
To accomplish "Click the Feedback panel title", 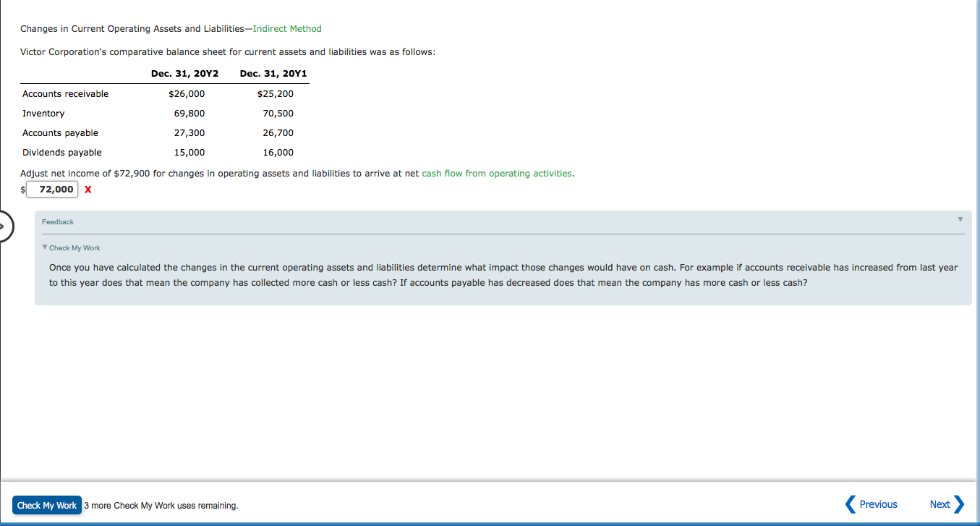I will (x=58, y=222).
